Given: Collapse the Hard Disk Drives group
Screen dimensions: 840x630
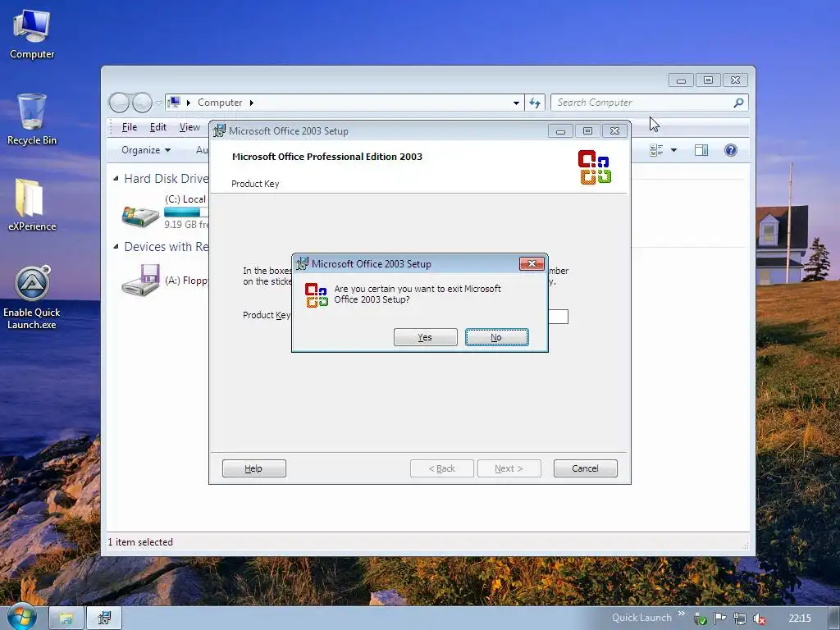Looking at the screenshot, I should tap(116, 178).
